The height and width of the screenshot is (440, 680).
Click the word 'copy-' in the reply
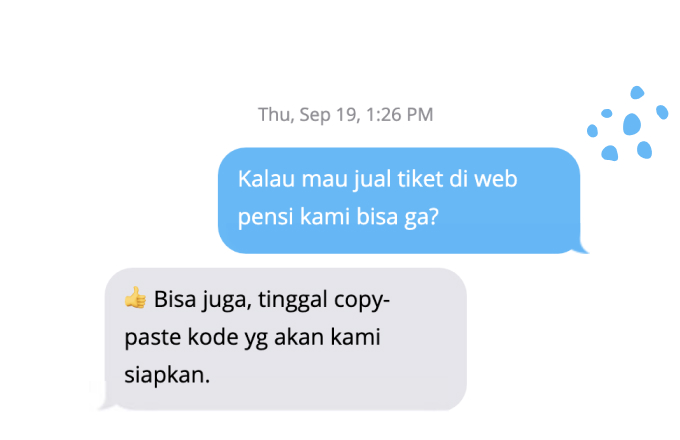click(362, 300)
